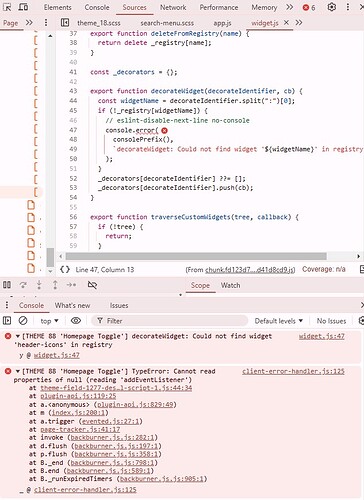Collapse the TypeError message triangle

[x=18, y=371]
